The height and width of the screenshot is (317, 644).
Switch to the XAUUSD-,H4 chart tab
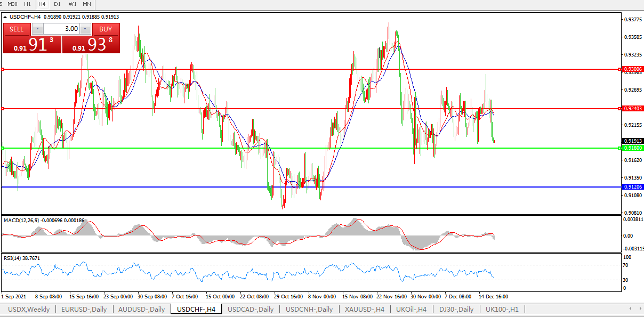(x=364, y=309)
